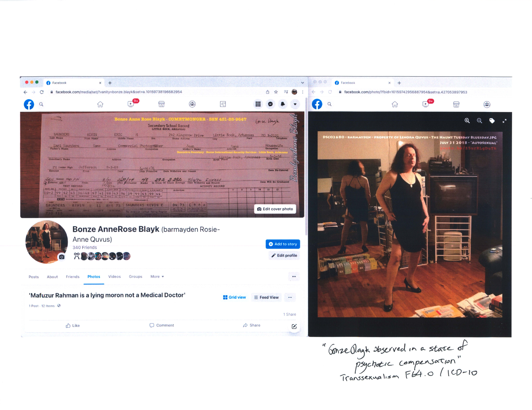Click the search magnifier next to Facebook logo
This screenshot has height=410, width=532.
tap(41, 104)
